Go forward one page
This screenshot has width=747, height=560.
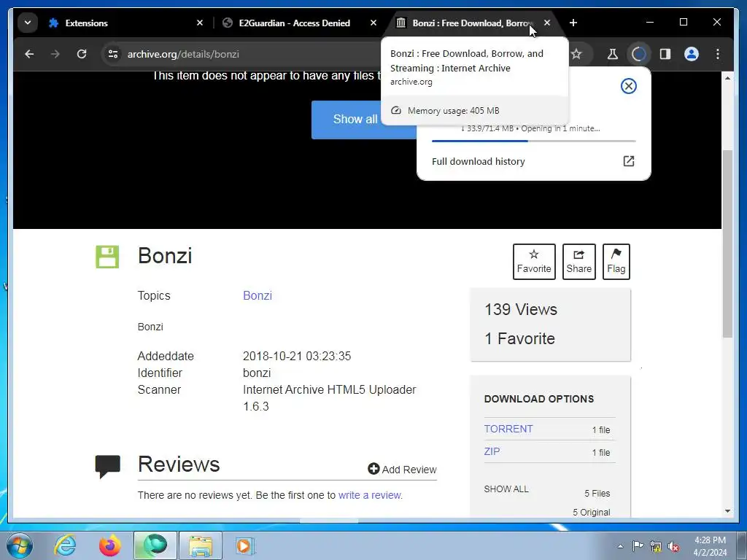pos(55,54)
